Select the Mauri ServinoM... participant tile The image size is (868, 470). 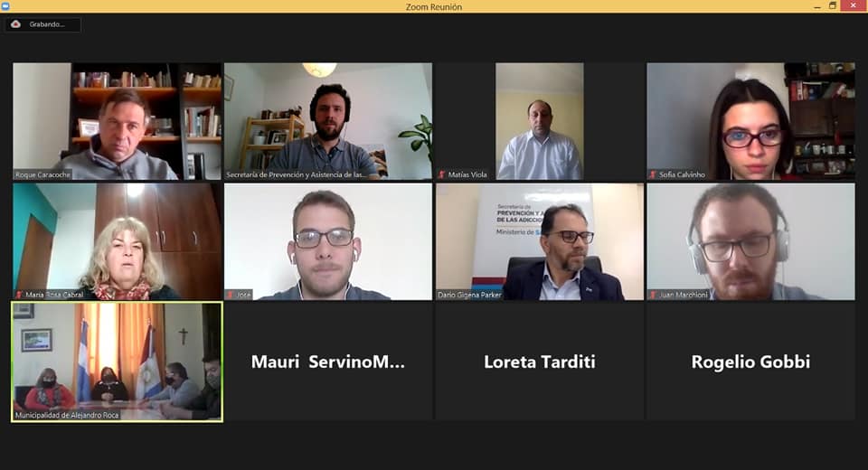(327, 362)
